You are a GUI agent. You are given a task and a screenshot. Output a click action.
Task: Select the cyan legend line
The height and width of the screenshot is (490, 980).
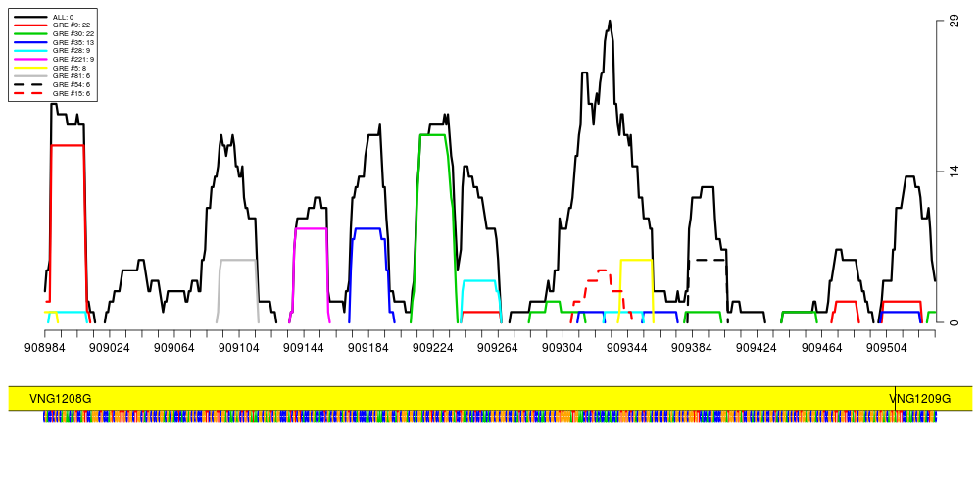(30, 50)
